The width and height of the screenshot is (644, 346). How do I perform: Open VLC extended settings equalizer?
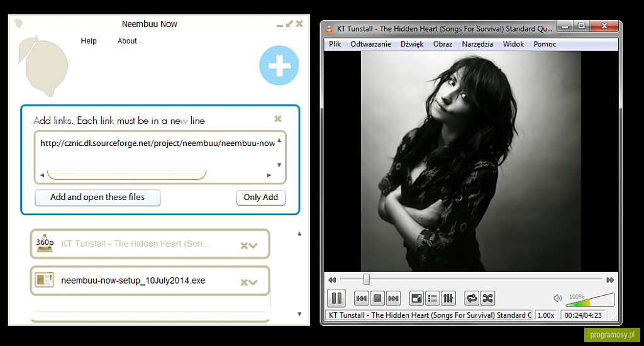pyautogui.click(x=448, y=298)
